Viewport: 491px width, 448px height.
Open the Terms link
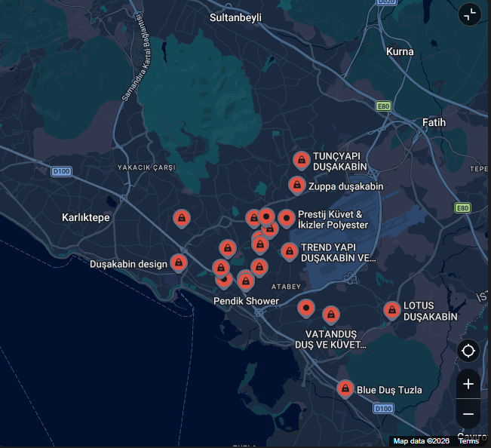(469, 441)
